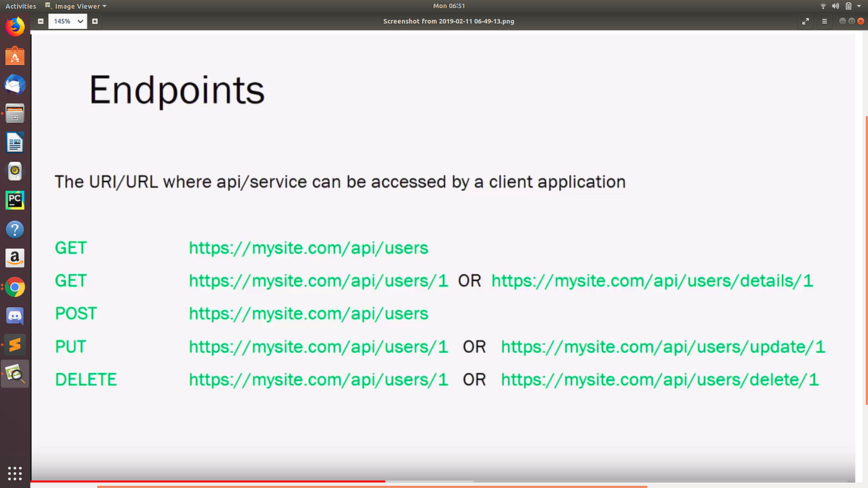Open Thunderbird mail from the dock
The width and height of the screenshot is (868, 488).
[x=14, y=85]
